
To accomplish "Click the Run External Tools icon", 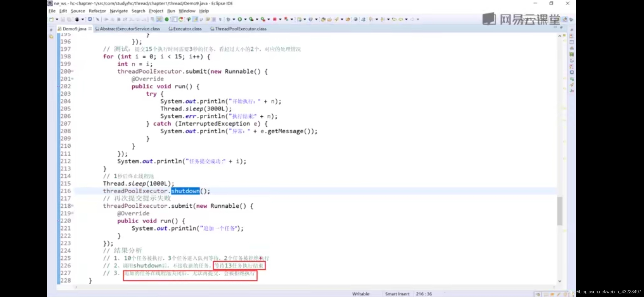I will click(x=263, y=19).
